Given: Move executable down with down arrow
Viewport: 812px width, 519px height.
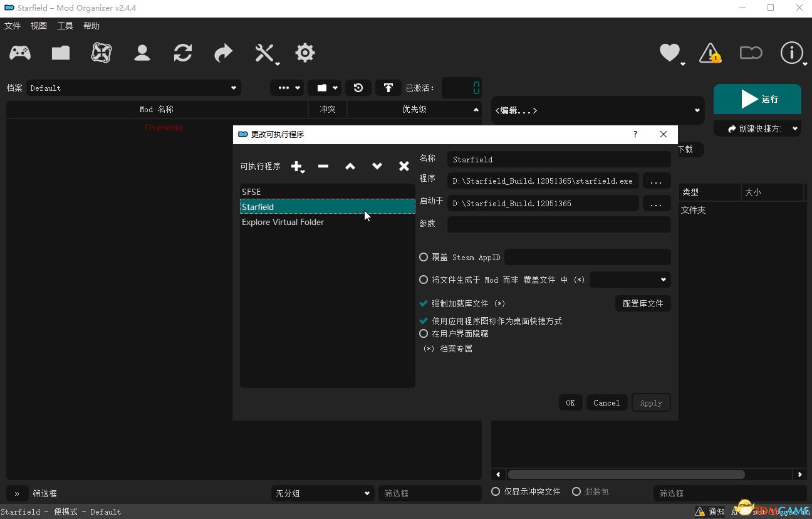Looking at the screenshot, I should 377,166.
